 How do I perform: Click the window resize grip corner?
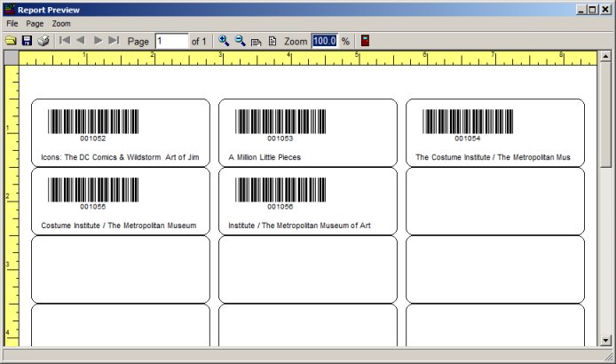[611, 357]
